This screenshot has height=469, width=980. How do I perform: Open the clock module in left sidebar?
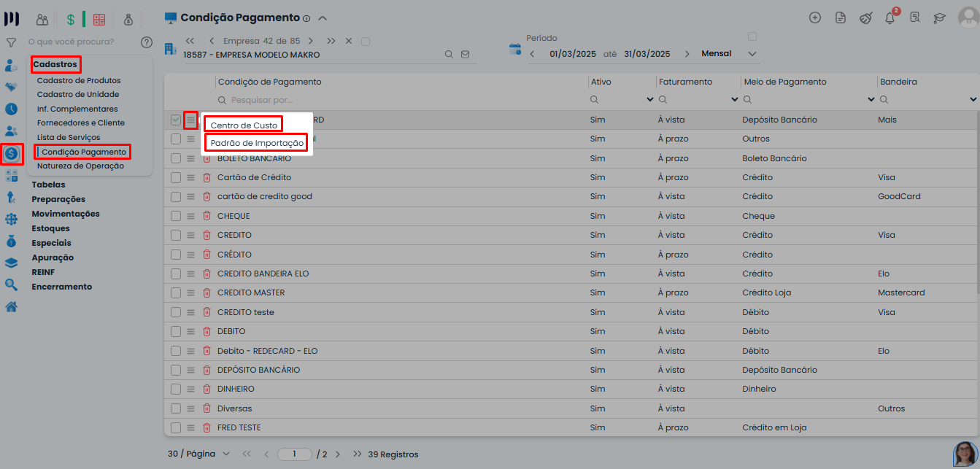11,109
